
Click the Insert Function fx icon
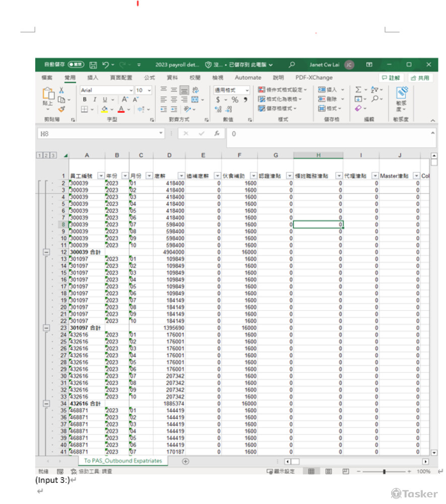pyautogui.click(x=217, y=134)
